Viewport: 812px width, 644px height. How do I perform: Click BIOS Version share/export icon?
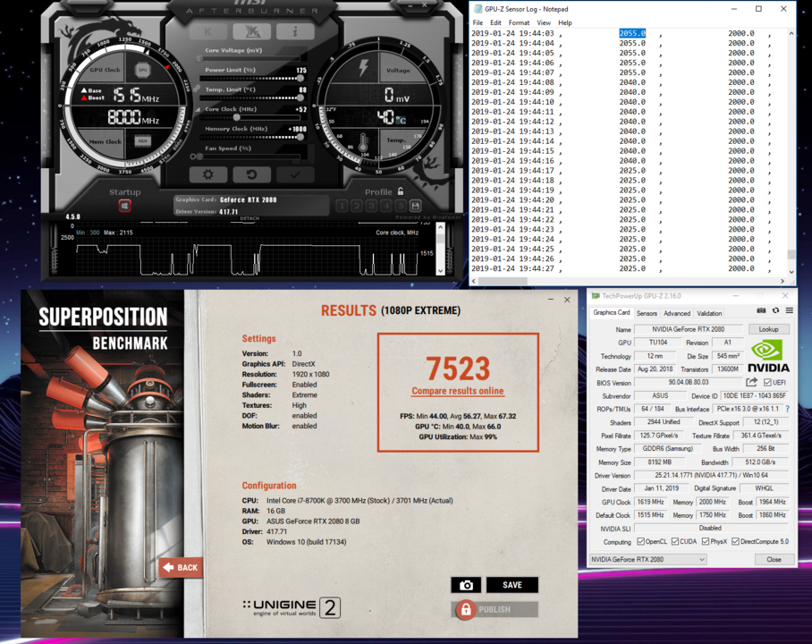point(751,382)
